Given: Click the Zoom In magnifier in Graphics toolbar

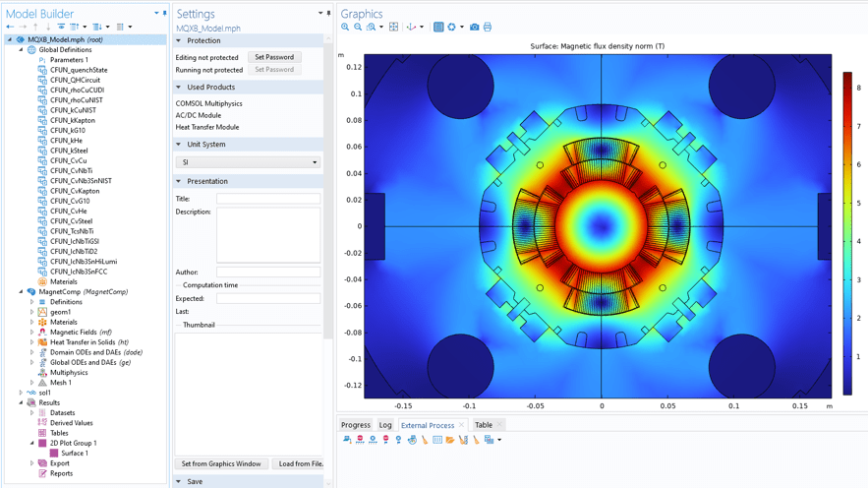Looking at the screenshot, I should (345, 27).
